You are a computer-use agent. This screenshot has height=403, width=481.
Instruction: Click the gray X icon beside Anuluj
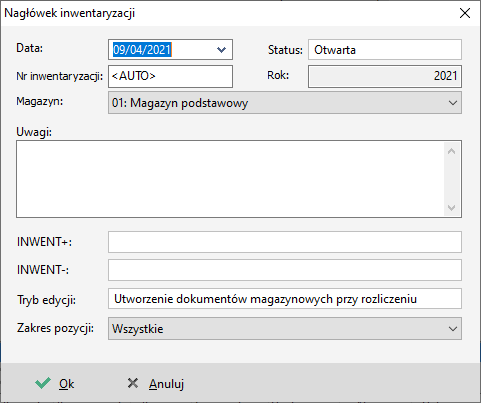coord(133,383)
